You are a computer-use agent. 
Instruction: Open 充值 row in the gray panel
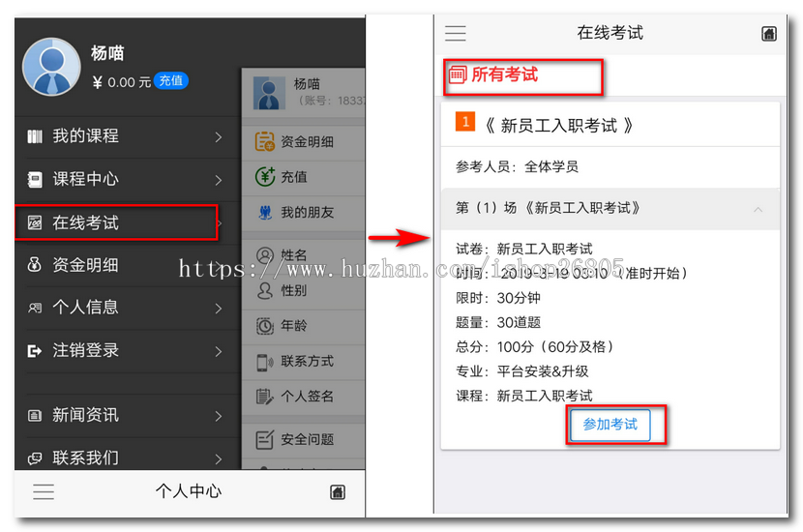[304, 177]
